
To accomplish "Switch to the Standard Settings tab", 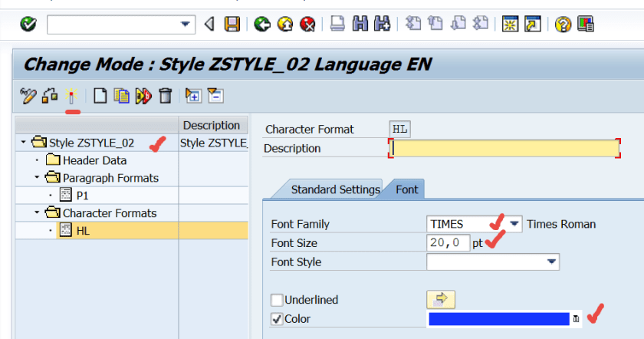I will coord(335,189).
